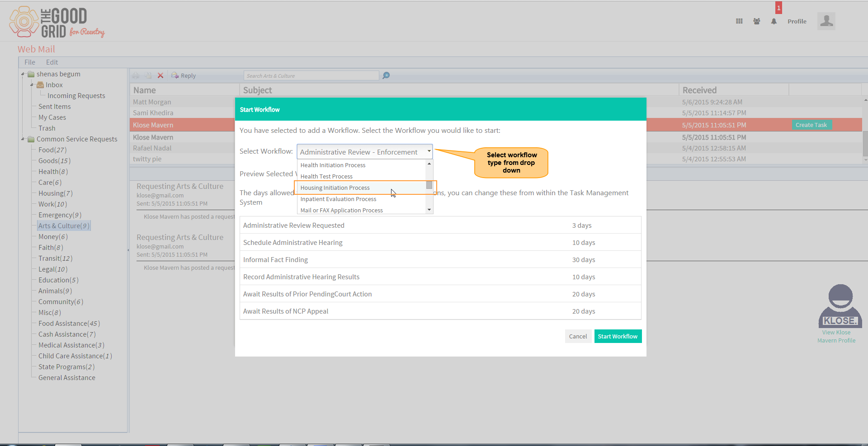Click the blue search magnifier icon

pyautogui.click(x=386, y=75)
